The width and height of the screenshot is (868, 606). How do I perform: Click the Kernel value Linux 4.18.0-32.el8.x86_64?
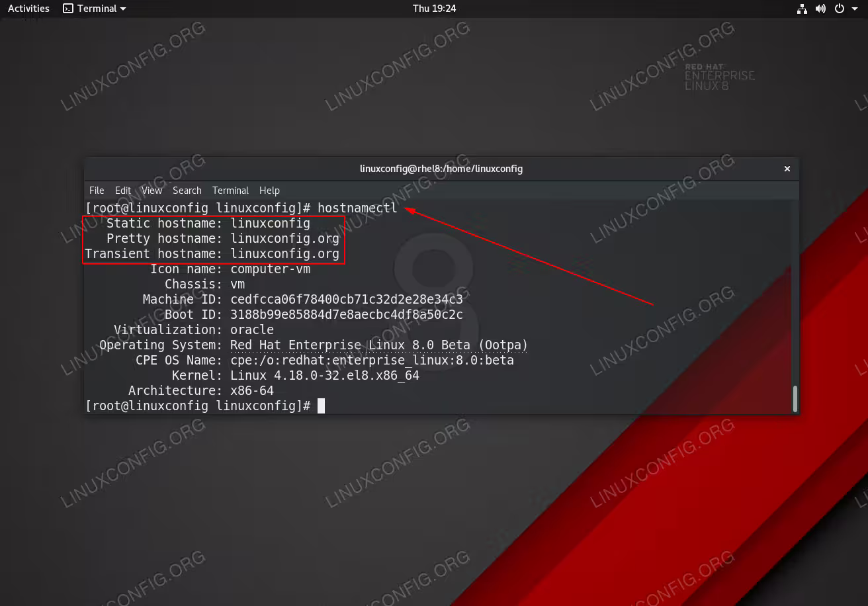(x=325, y=375)
